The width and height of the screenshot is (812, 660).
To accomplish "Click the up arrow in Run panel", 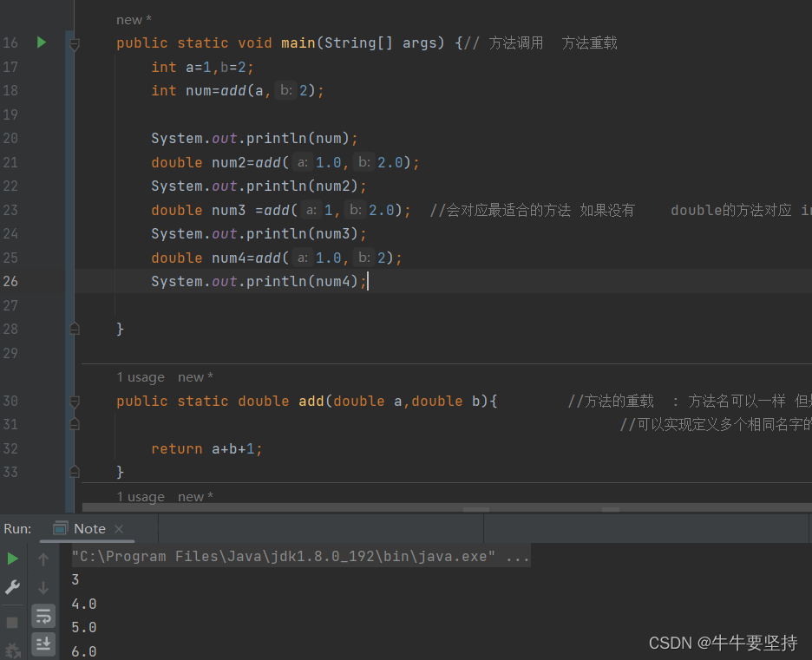I will tap(43, 559).
